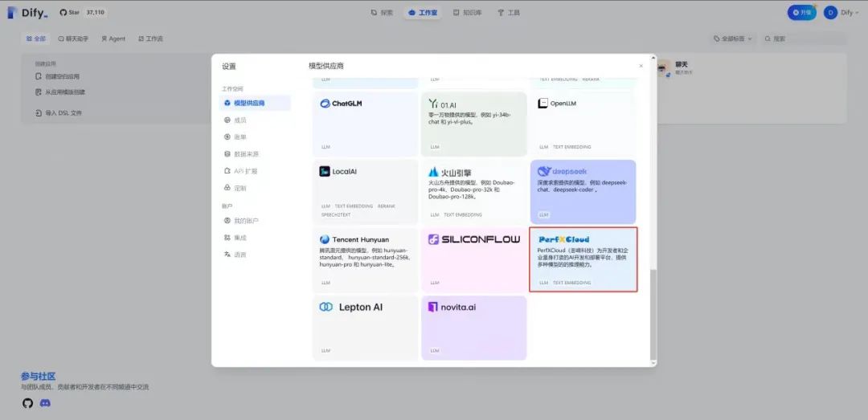Click the 模型供应商 sidebar cube icon
This screenshot has width=868, height=420.
tap(227, 103)
